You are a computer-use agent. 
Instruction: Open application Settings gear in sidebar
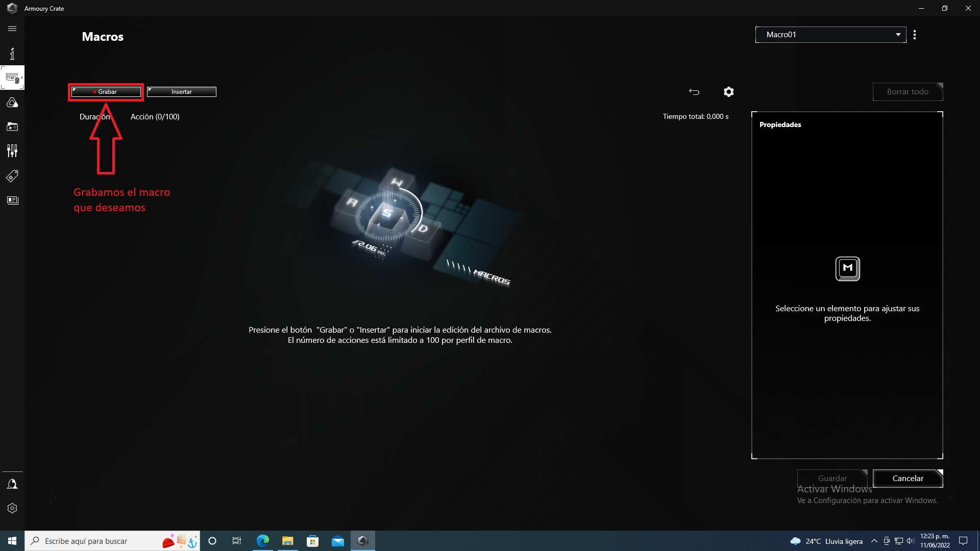click(12, 508)
